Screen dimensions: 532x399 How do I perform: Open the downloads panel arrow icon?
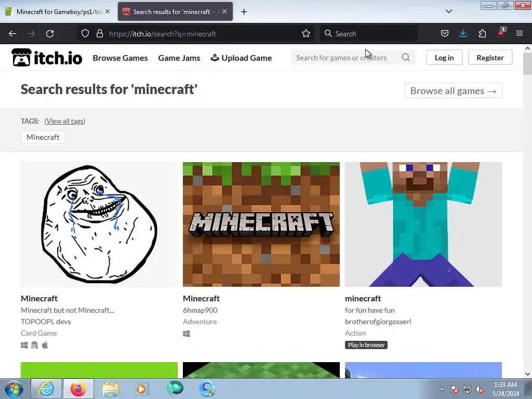(463, 34)
